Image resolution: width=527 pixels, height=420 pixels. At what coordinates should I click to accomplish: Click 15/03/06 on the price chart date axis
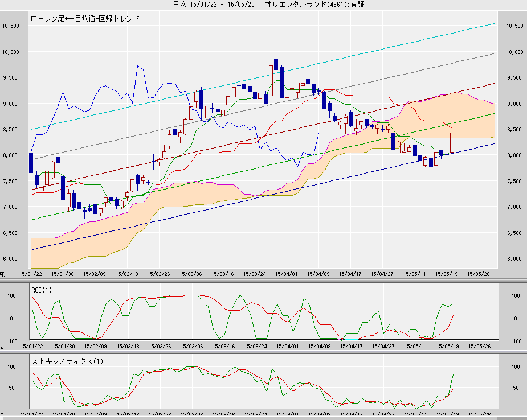(x=193, y=274)
